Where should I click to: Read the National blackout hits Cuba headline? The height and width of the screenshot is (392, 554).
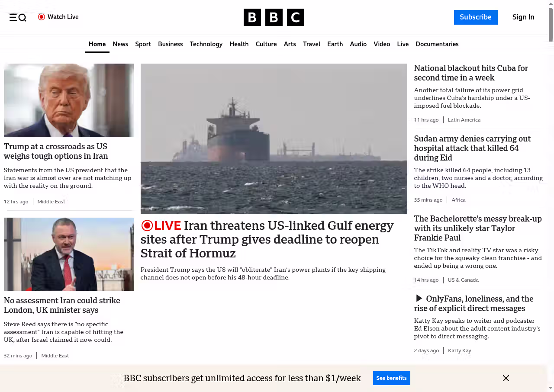(x=471, y=73)
